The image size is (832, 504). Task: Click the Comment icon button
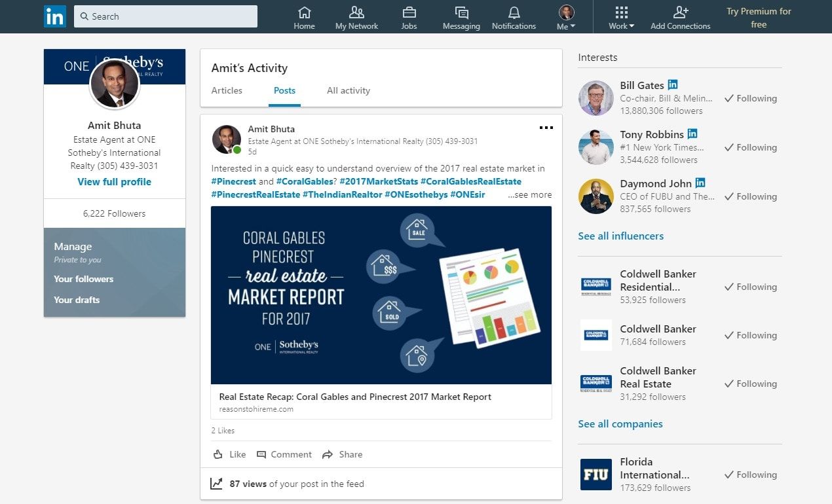tap(261, 454)
